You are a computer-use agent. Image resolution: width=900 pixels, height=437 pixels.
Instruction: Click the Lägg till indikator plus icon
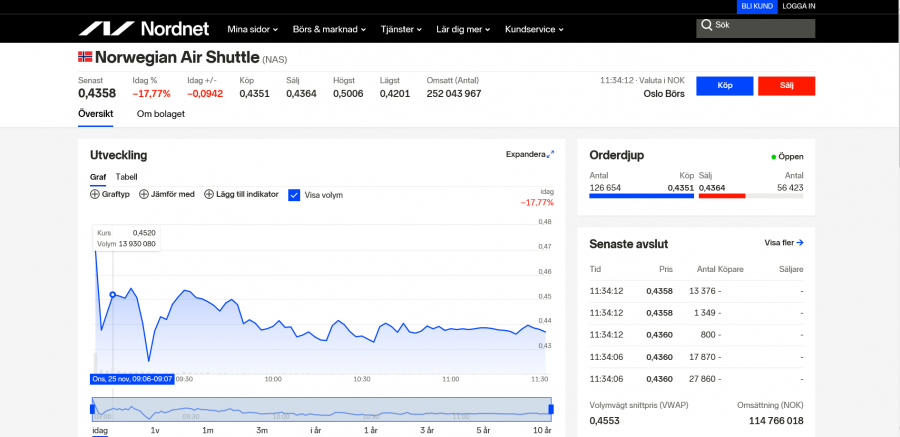coord(209,194)
